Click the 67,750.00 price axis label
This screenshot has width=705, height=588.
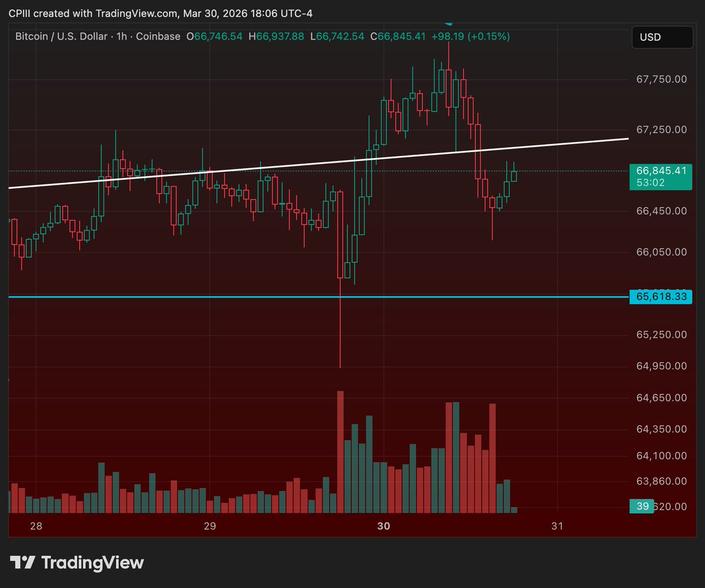click(x=661, y=79)
